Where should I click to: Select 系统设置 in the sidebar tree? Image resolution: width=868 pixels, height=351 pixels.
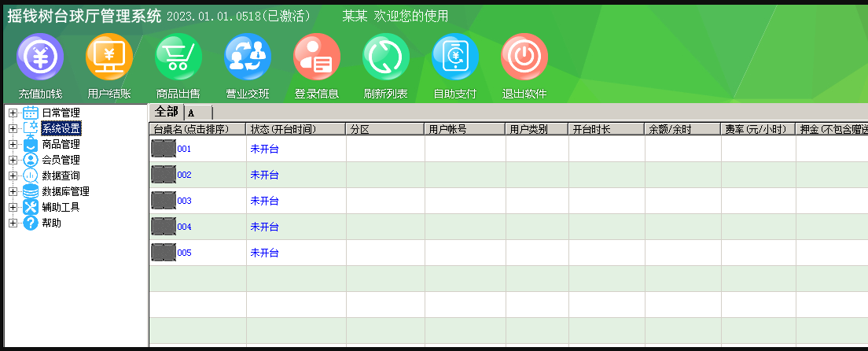click(x=61, y=128)
